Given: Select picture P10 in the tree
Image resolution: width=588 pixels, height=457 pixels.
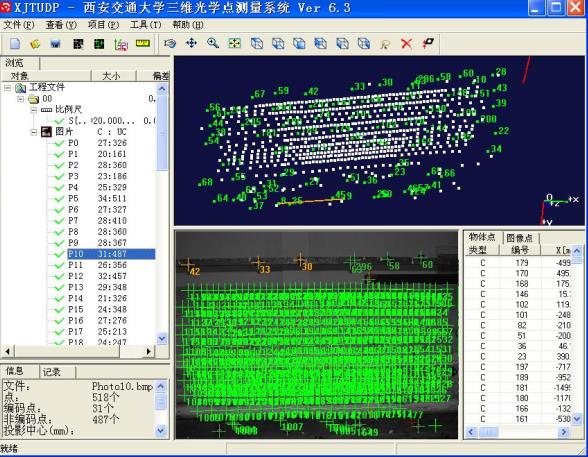Looking at the screenshot, I should pyautogui.click(x=111, y=254).
